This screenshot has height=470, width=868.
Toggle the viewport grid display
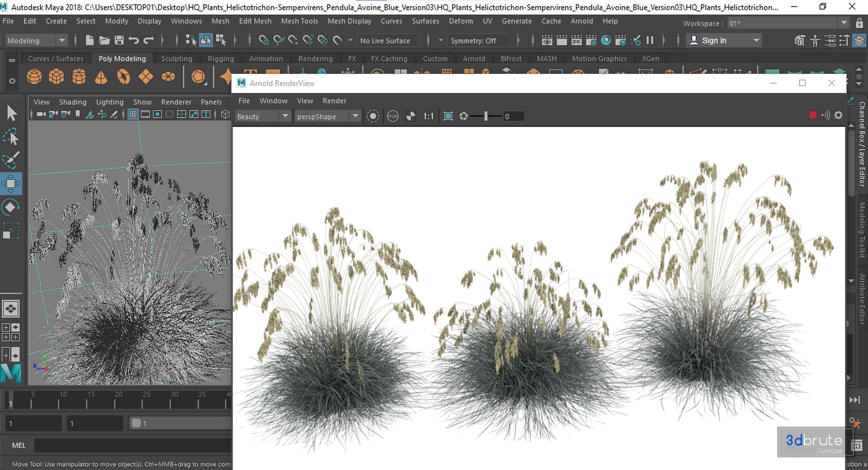133,114
